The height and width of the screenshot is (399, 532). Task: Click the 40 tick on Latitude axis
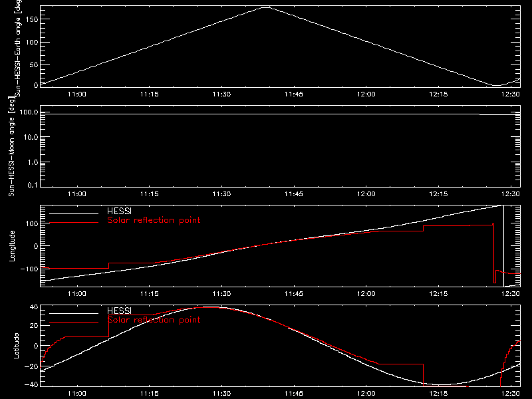click(34, 307)
